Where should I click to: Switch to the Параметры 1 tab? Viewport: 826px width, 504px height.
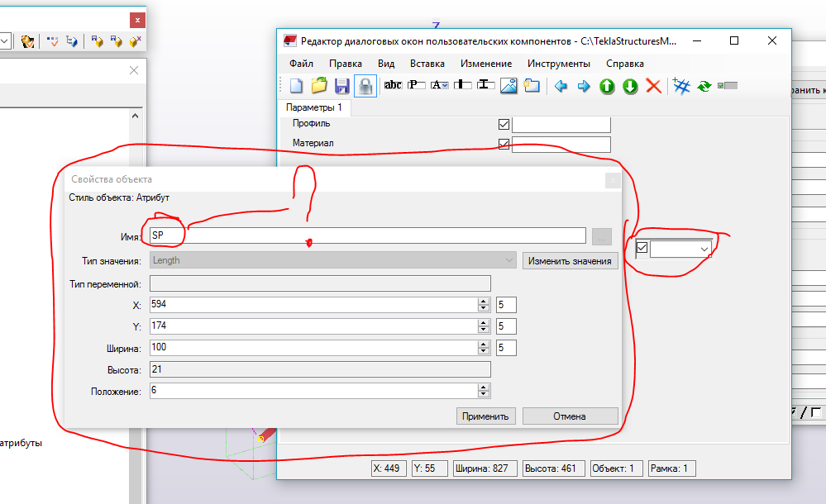[x=314, y=107]
